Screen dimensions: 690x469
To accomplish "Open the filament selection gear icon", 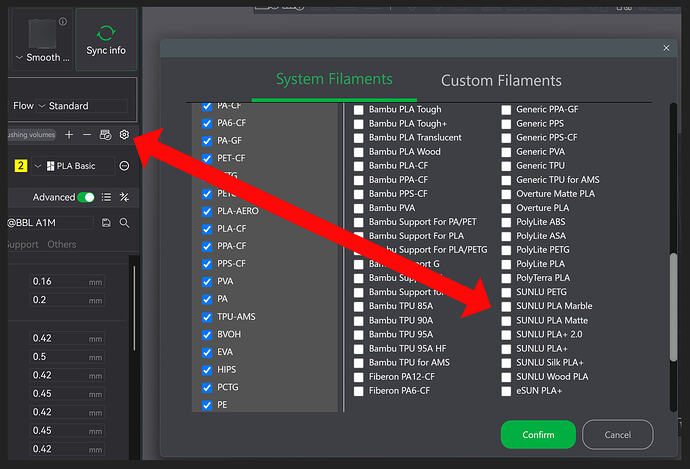I will [125, 135].
